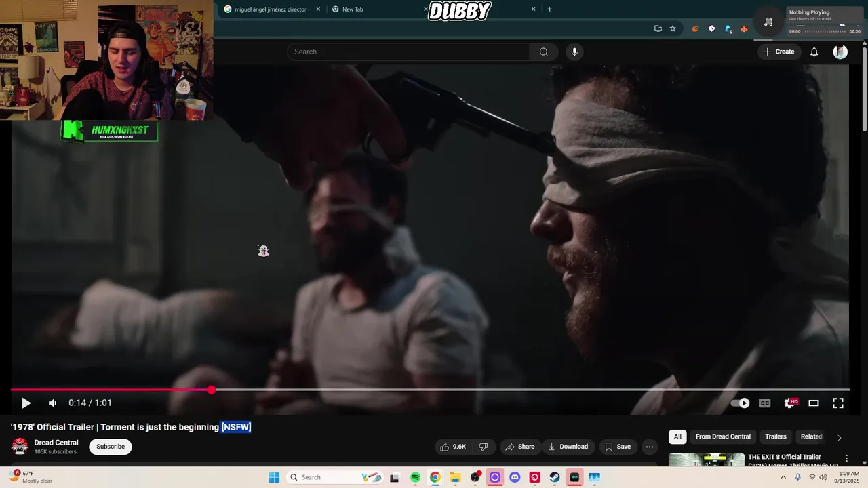
Task: Open Spotify from the taskbar
Action: pos(416,478)
